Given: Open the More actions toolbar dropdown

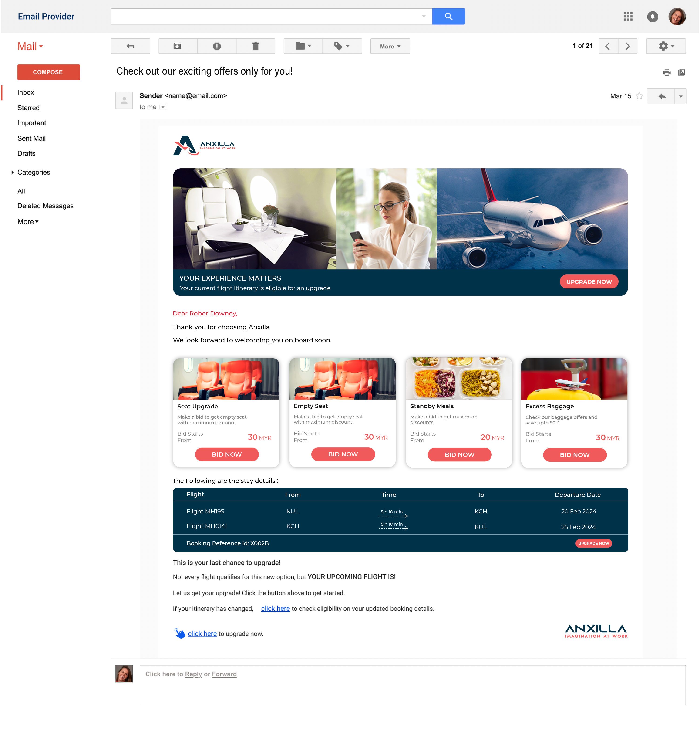Looking at the screenshot, I should coord(390,46).
